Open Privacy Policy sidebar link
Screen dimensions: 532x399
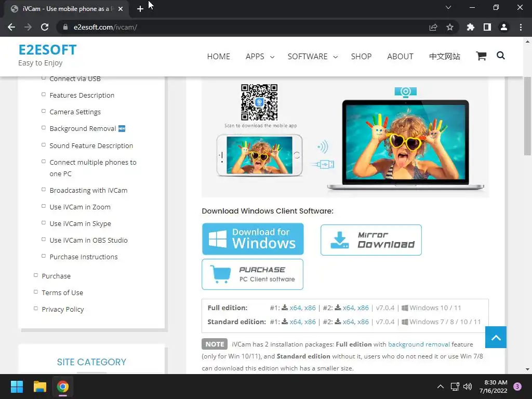(63, 310)
